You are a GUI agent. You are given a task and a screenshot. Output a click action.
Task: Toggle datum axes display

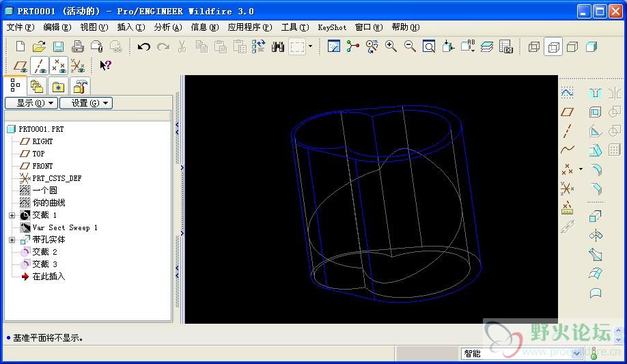[x=40, y=65]
